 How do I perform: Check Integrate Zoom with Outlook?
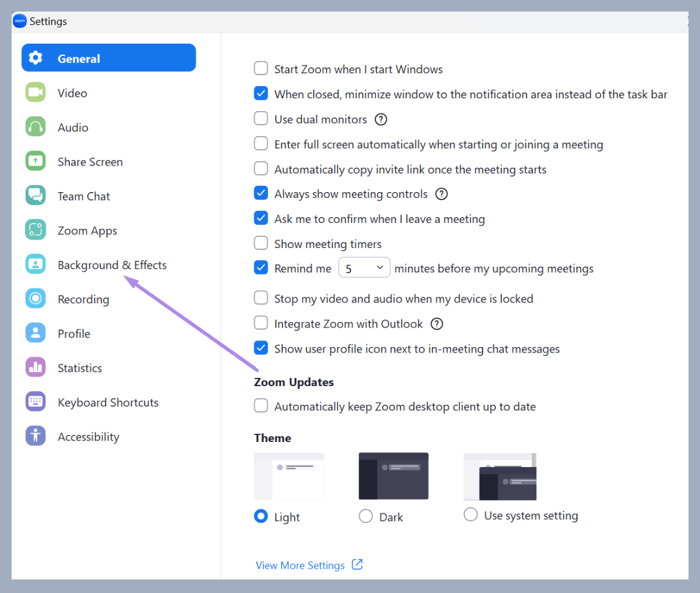coord(261,323)
